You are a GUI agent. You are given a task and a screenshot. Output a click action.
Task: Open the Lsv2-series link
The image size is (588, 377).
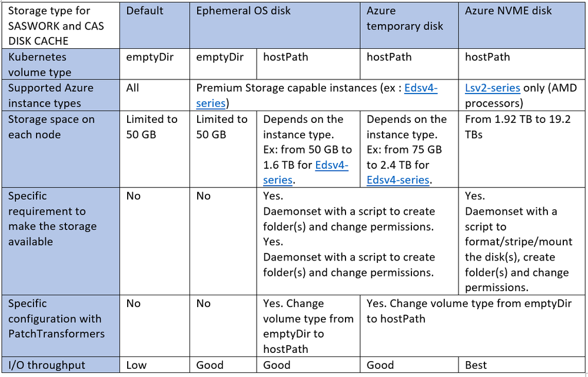[493, 88]
